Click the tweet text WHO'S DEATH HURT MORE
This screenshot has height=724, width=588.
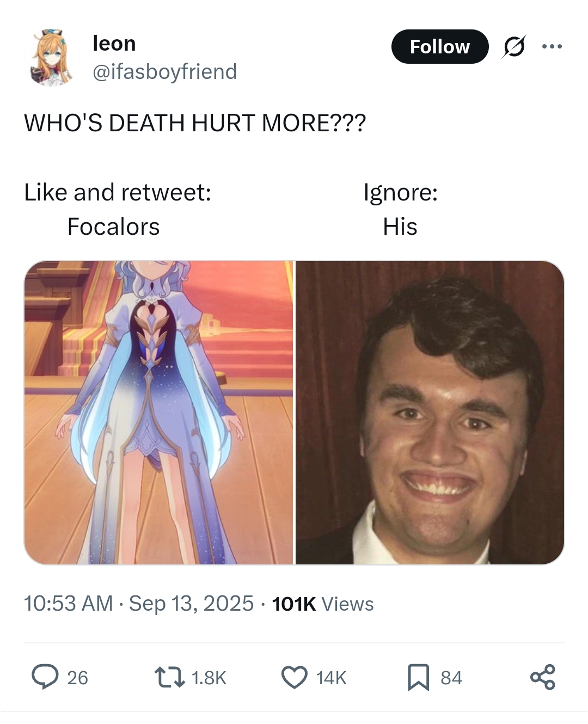tap(195, 123)
